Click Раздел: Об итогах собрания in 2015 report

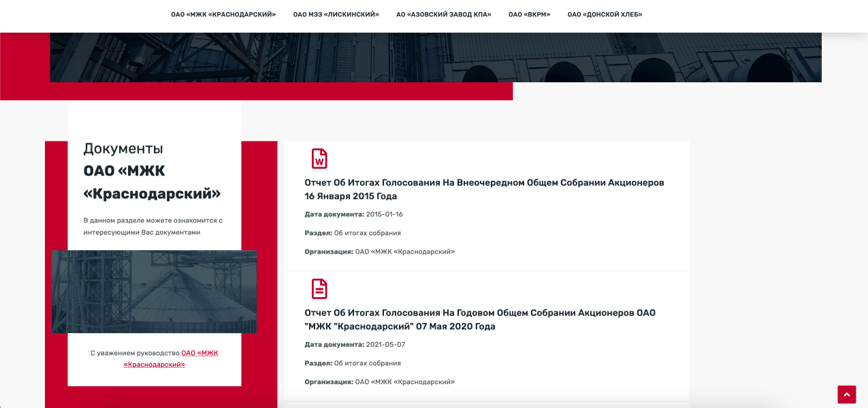(352, 233)
